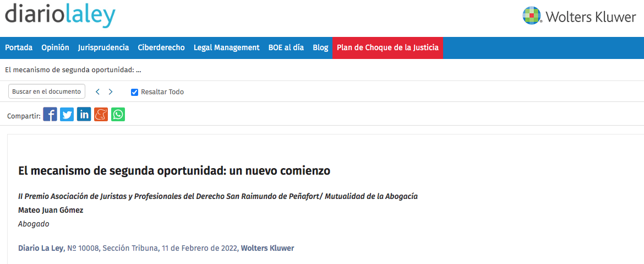This screenshot has width=644, height=264.
Task: Click the word Abogado under the author
Action: pos(34,224)
